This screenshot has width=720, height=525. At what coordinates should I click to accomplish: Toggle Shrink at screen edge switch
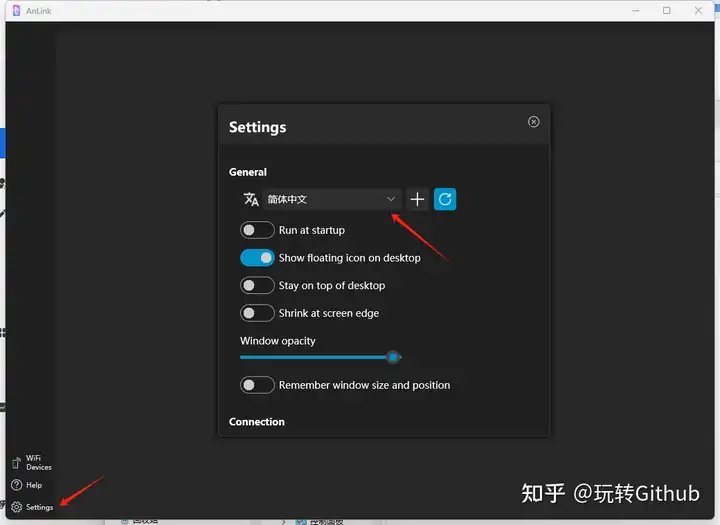(257, 313)
